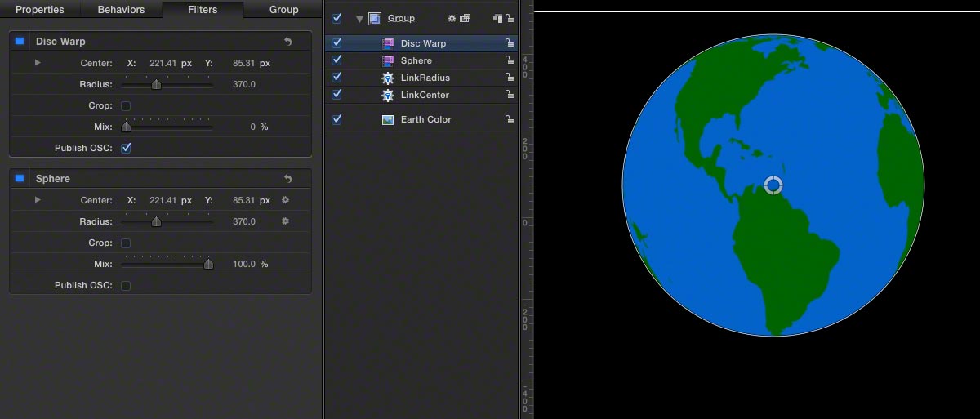
Task: Lock the Group layer
Action: [510, 18]
